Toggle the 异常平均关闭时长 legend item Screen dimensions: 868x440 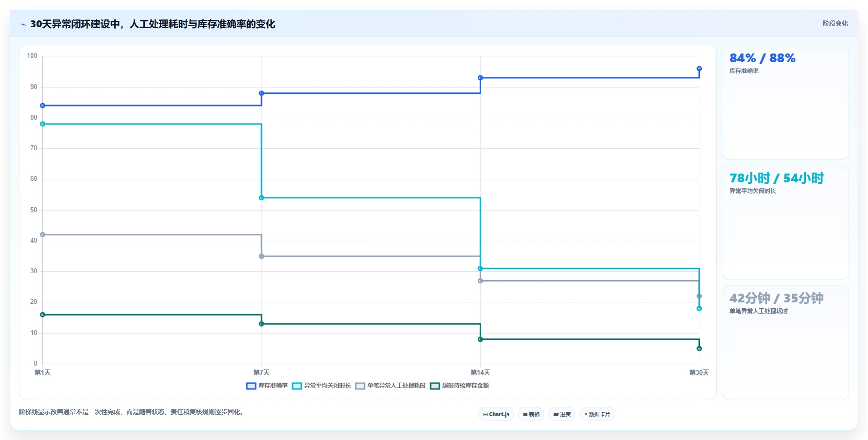point(321,386)
